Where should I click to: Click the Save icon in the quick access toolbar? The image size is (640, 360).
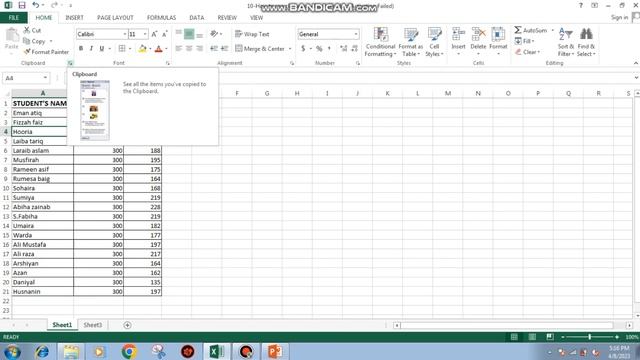(x=22, y=5)
